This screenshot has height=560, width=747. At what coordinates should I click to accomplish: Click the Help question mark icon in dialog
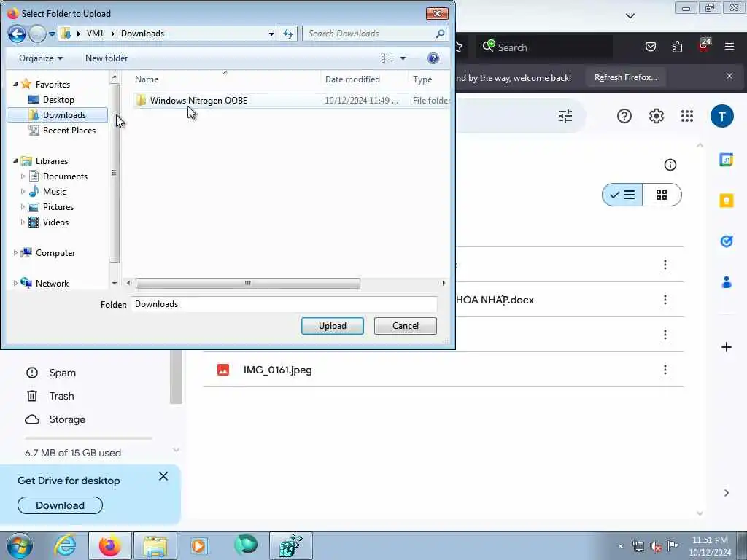tap(433, 58)
